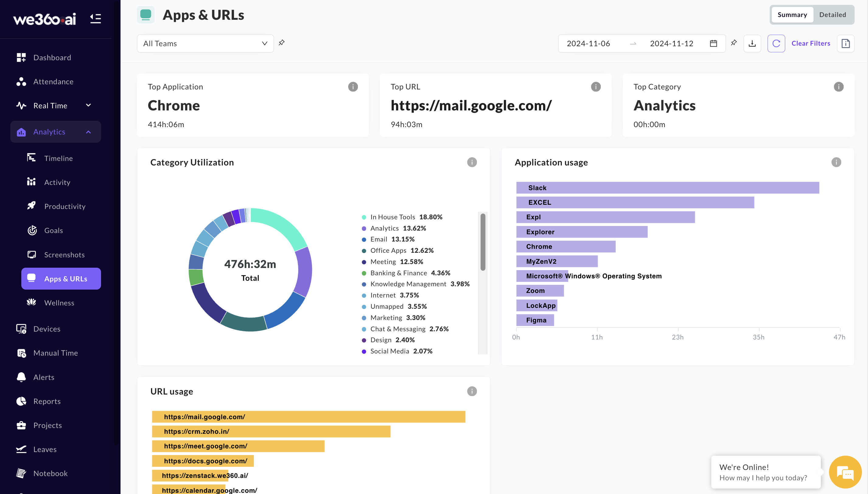This screenshot has width=868, height=494.
Task: Click the refresh reload icon
Action: coord(776,43)
